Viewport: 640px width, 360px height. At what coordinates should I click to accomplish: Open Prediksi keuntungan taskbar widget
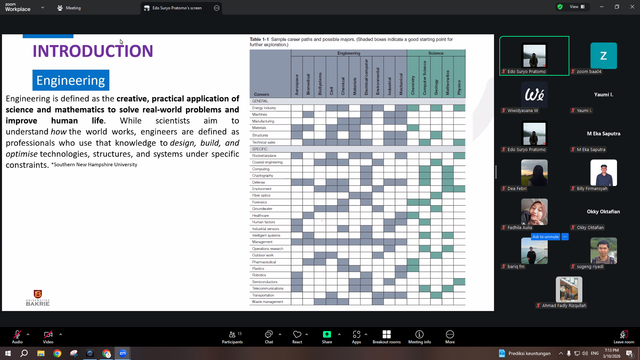524,353
